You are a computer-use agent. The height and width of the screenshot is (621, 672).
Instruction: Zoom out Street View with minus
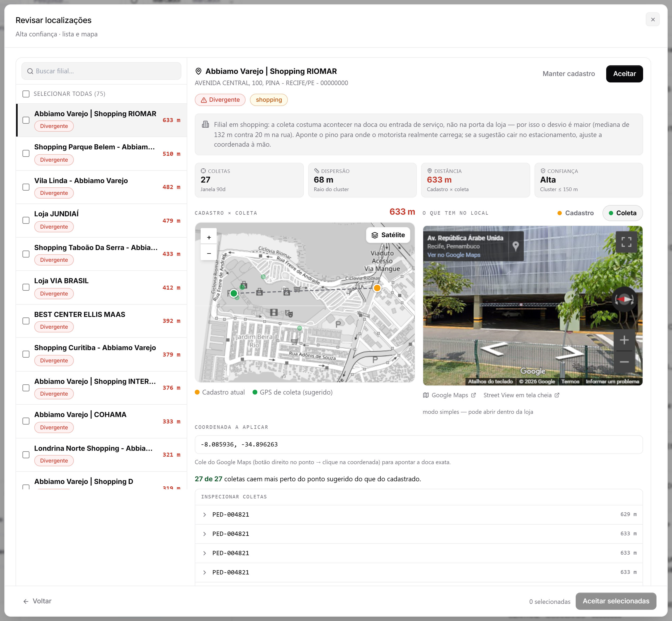[624, 362]
